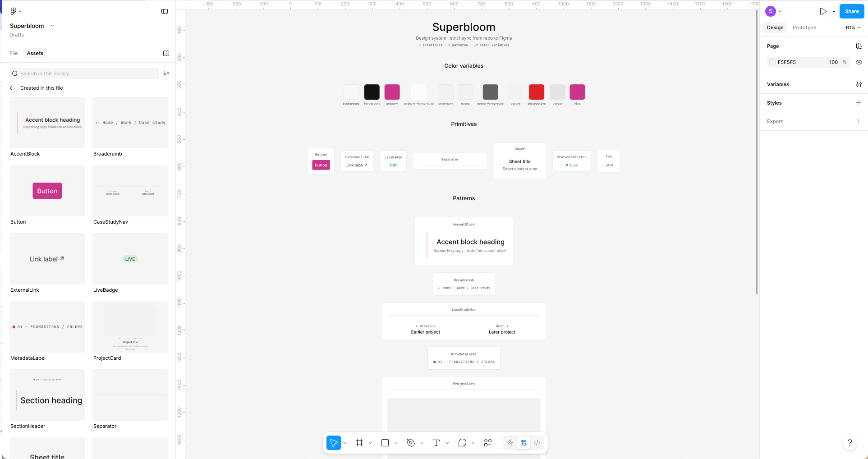868x459 pixels.
Task: Click the F5F5F5 hex value field
Action: point(797,62)
